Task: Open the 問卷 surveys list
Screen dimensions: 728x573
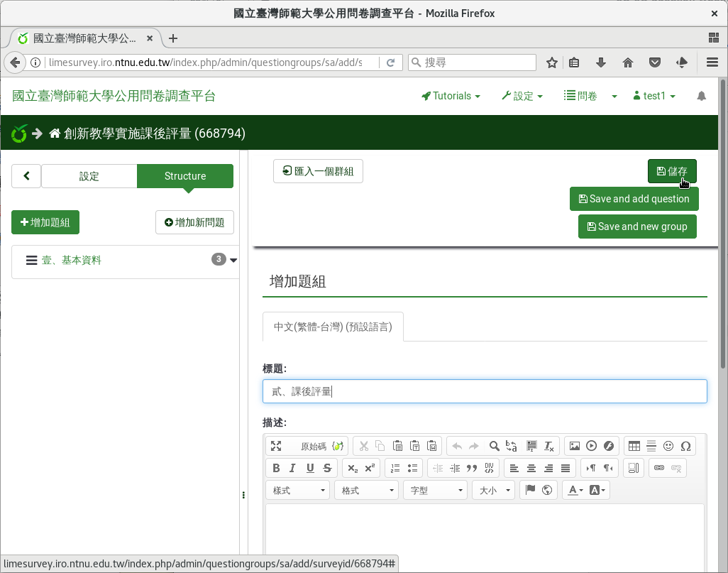Action: click(x=581, y=96)
